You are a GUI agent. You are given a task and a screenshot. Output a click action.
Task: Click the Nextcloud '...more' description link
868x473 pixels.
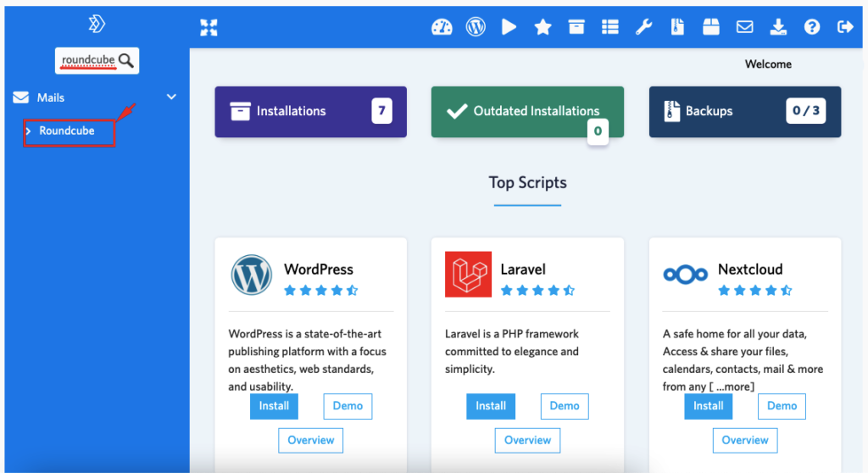pyautogui.click(x=732, y=387)
